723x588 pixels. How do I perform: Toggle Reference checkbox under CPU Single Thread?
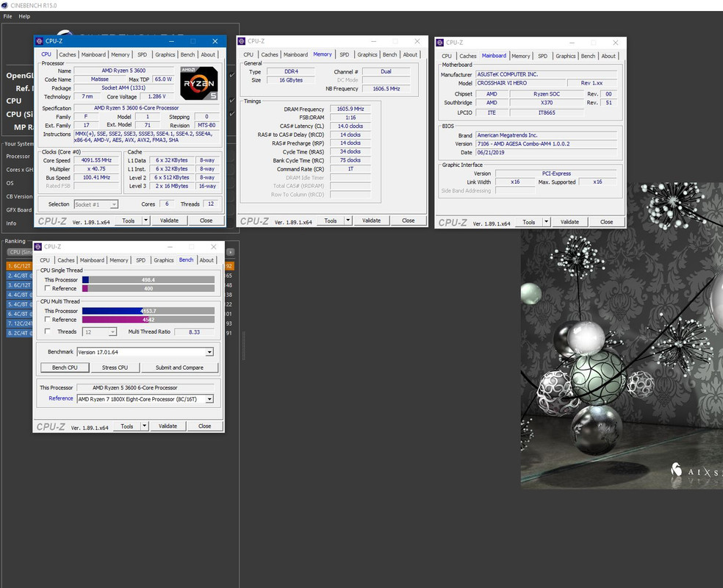47,288
